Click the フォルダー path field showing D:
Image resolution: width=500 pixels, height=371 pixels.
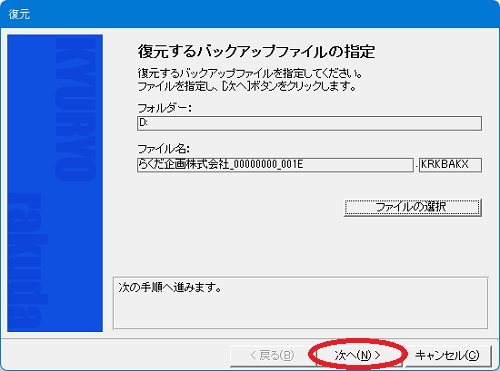pyautogui.click(x=309, y=123)
